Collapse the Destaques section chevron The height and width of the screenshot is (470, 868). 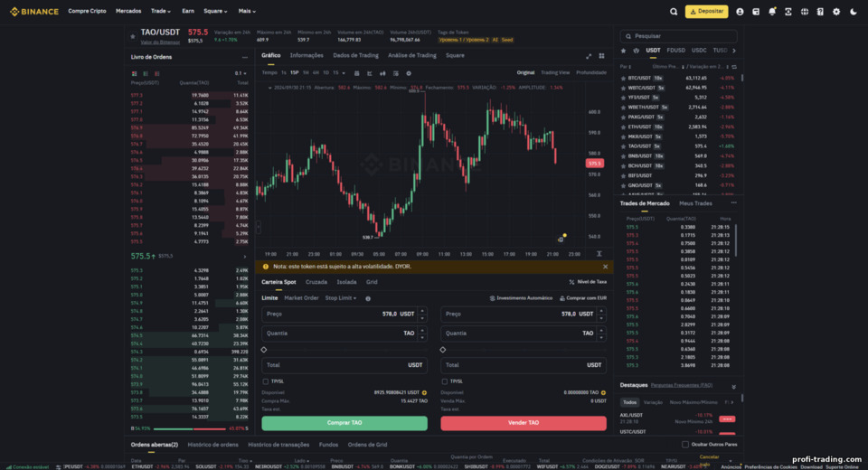click(x=733, y=387)
